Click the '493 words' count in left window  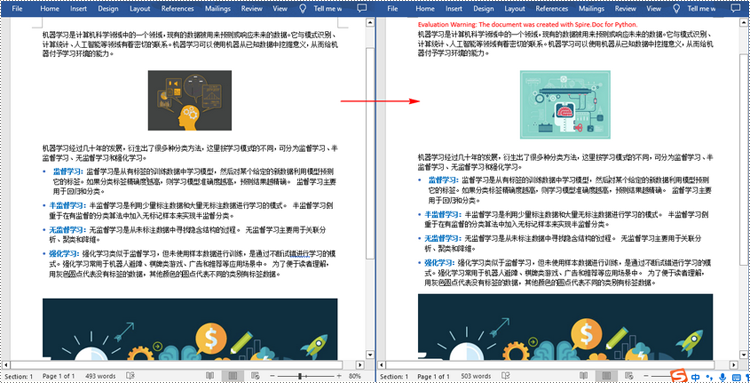point(100,376)
